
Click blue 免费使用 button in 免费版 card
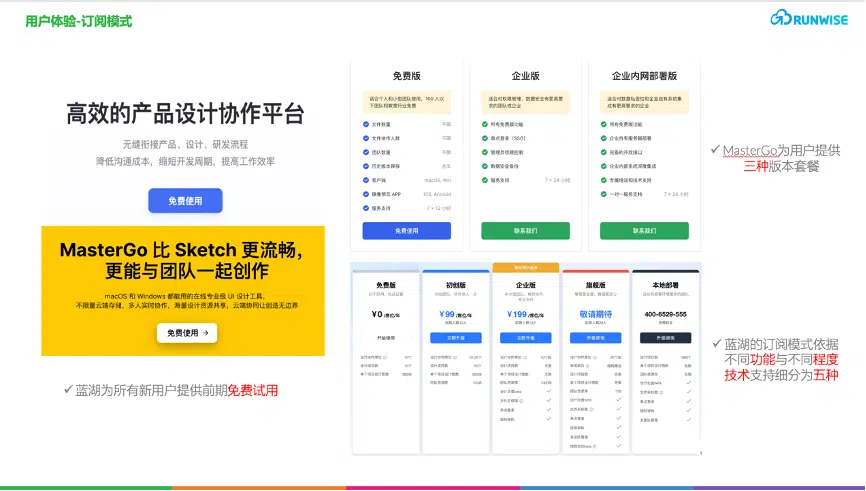(406, 231)
